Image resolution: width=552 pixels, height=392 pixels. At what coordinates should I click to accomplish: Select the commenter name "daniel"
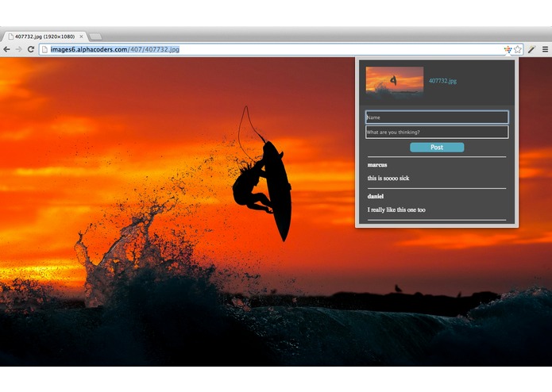375,197
